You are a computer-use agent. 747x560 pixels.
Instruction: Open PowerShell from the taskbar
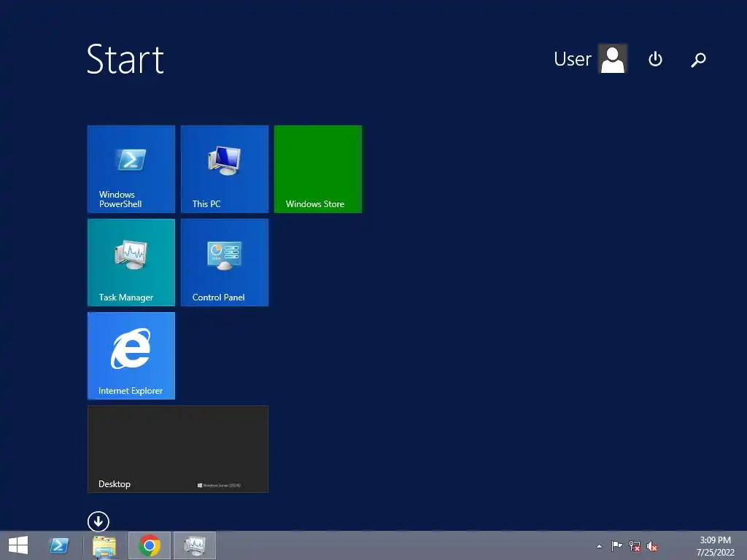59,545
